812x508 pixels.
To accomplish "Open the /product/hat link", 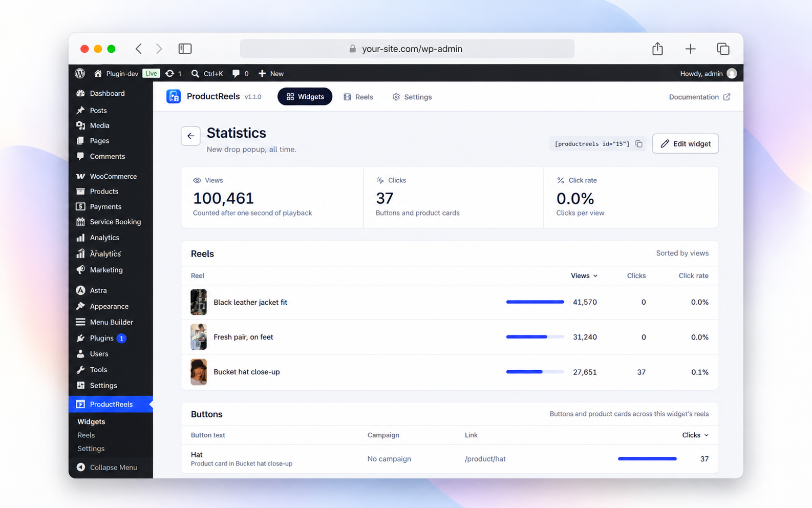I will coord(485,459).
